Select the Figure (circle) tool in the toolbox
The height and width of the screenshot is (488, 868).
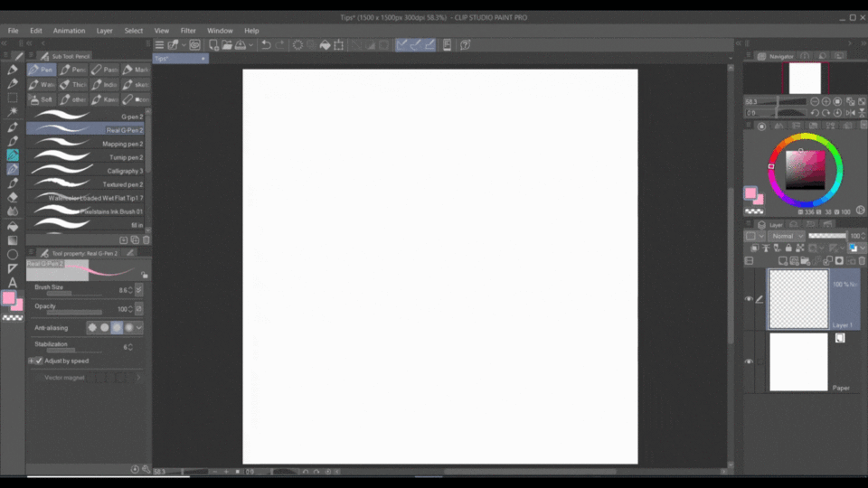click(13, 255)
